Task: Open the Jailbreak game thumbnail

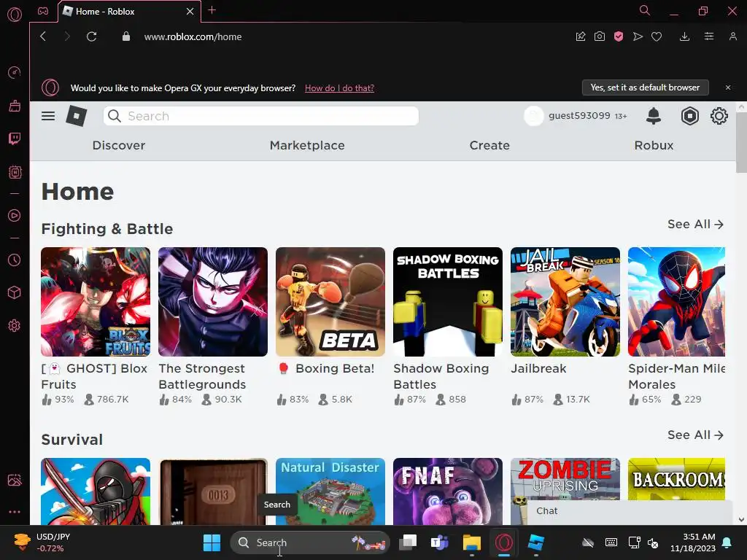Action: point(565,301)
